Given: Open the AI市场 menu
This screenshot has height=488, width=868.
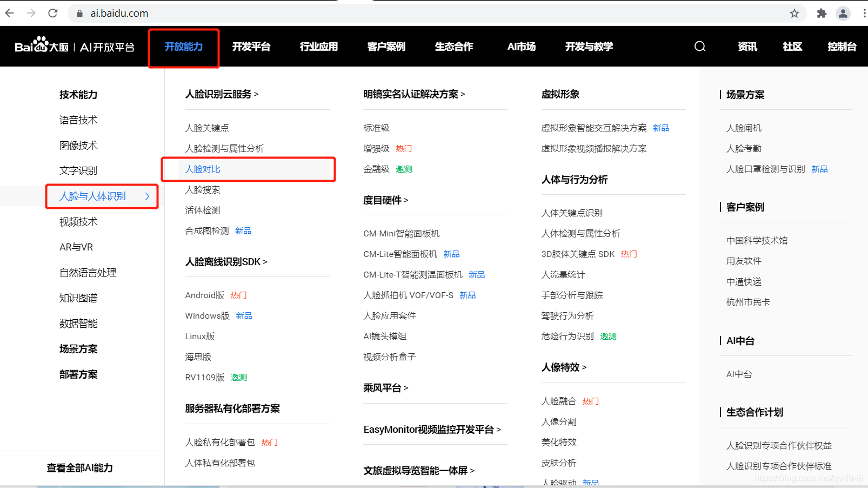Looking at the screenshot, I should (x=522, y=47).
